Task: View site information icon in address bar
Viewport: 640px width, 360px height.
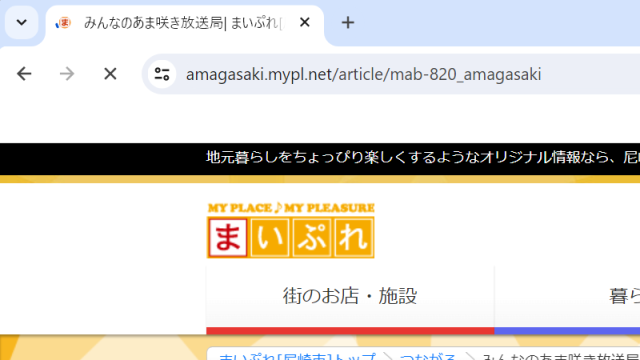Action: coord(162,74)
